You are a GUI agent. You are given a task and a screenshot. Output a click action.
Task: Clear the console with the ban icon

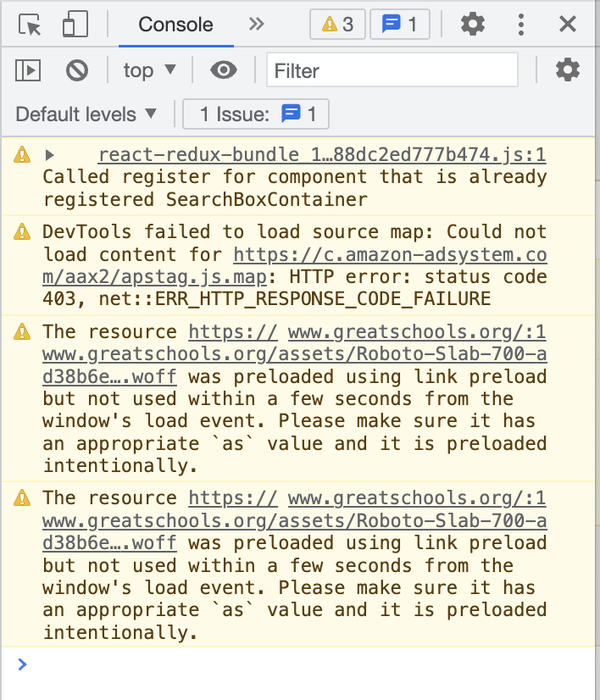tap(77, 70)
